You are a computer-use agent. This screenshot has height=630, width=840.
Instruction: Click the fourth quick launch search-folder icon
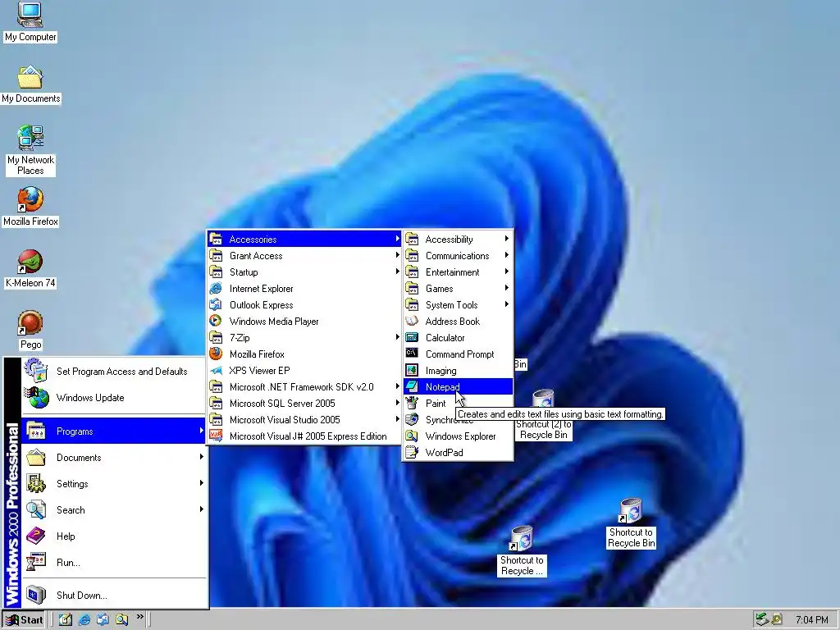point(121,619)
